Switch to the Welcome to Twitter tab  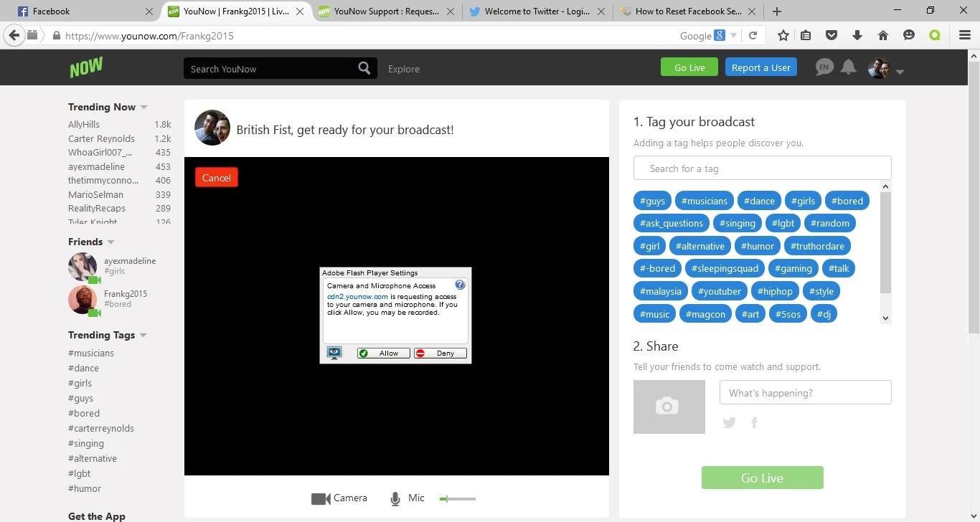pos(537,11)
